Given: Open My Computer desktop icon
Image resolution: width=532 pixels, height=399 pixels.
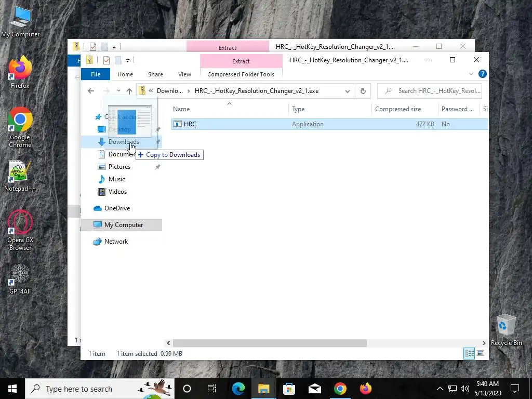Looking at the screenshot, I should tap(20, 22).
